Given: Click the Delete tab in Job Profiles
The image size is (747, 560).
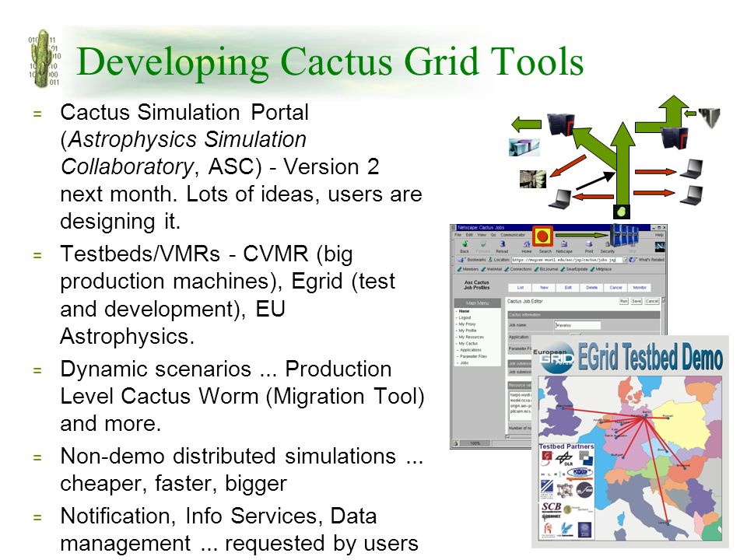Looking at the screenshot, I should [591, 288].
